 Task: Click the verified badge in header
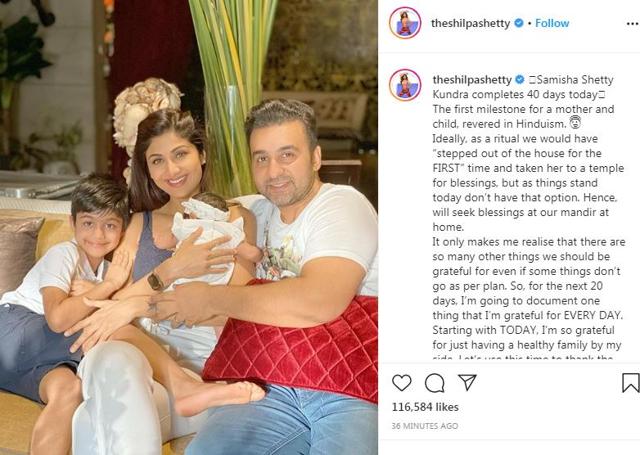(519, 23)
